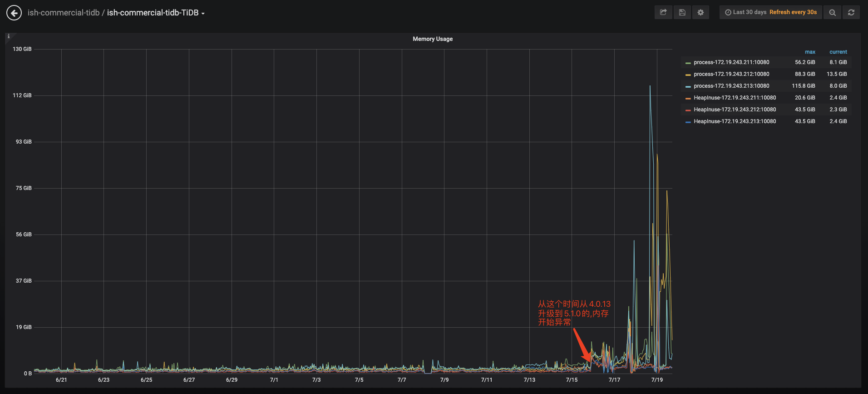Sort the legend by the current column header

(838, 52)
